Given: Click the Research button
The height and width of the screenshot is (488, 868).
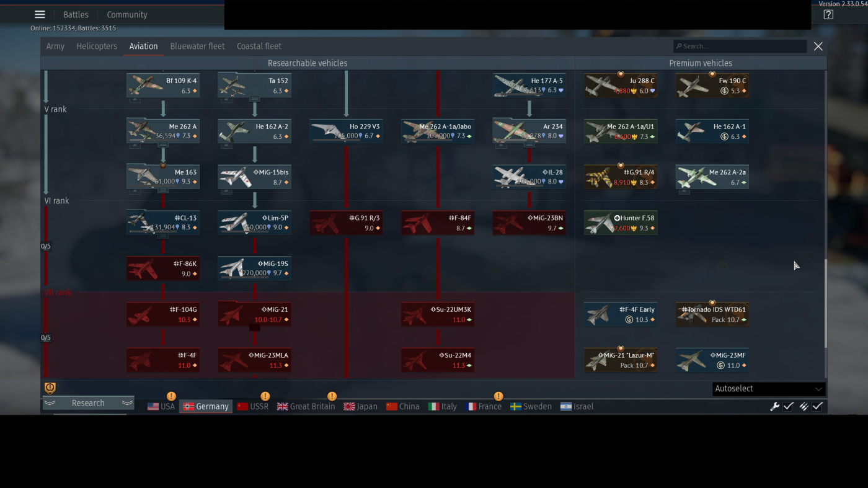Looking at the screenshot, I should pyautogui.click(x=88, y=403).
